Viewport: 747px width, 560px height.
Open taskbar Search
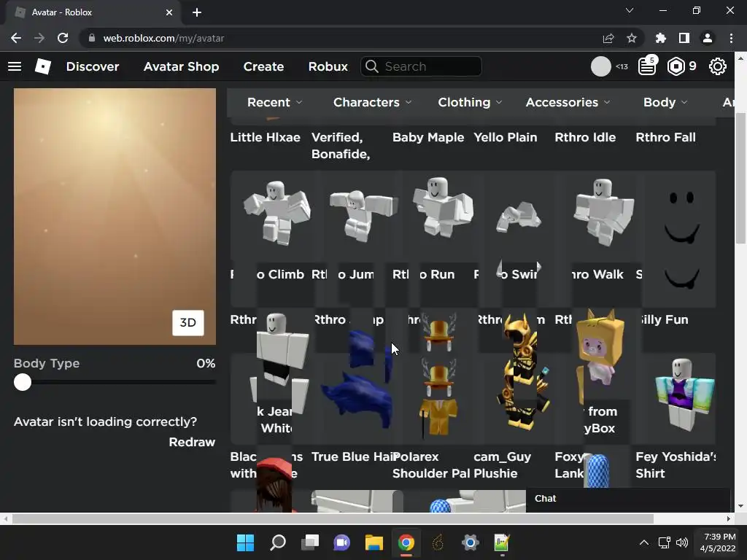point(278,542)
